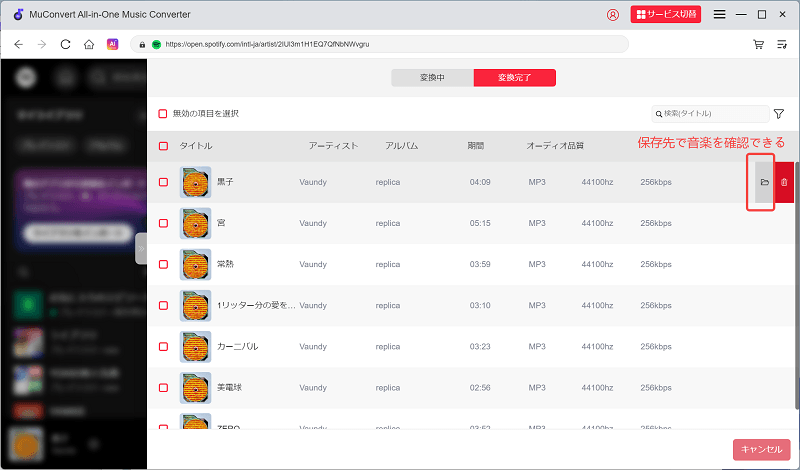Click the forward navigation arrow
This screenshot has height=470, width=800.
point(42,44)
